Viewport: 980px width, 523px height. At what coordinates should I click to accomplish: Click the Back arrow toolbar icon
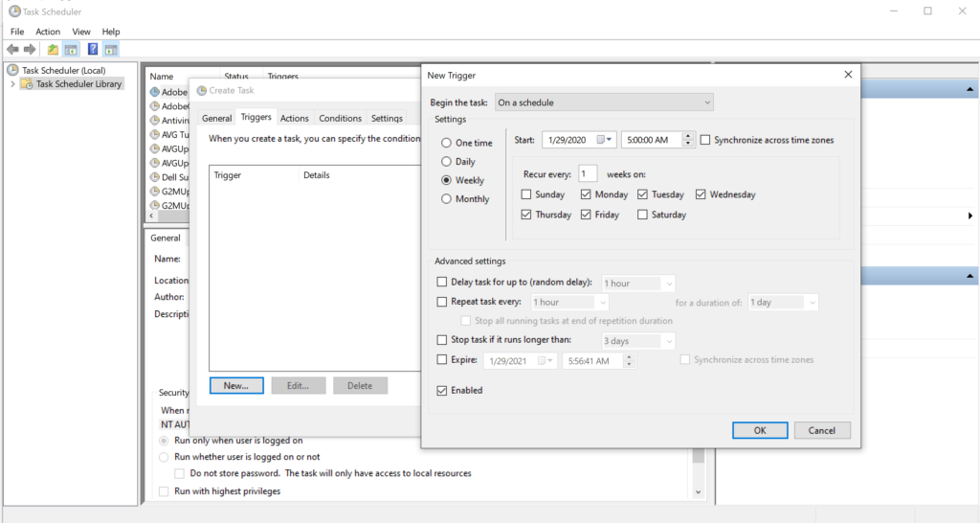[x=12, y=50]
